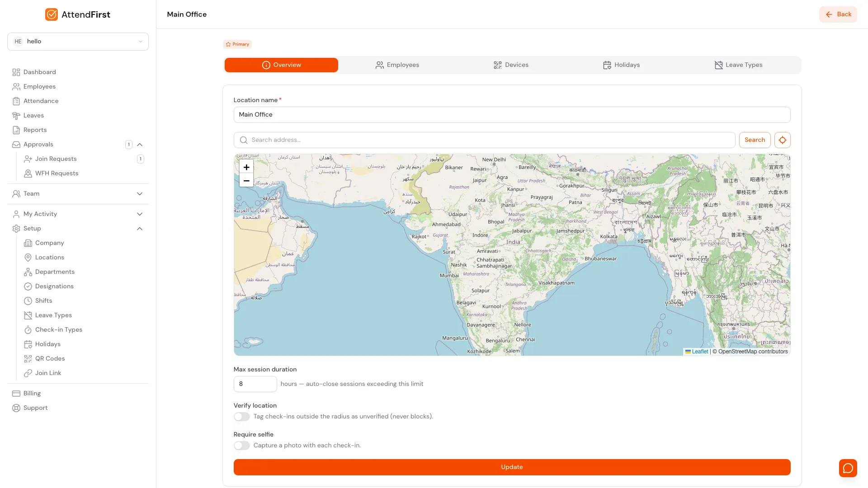Open Billing from the sidebar
The width and height of the screenshot is (868, 488).
[x=32, y=394]
